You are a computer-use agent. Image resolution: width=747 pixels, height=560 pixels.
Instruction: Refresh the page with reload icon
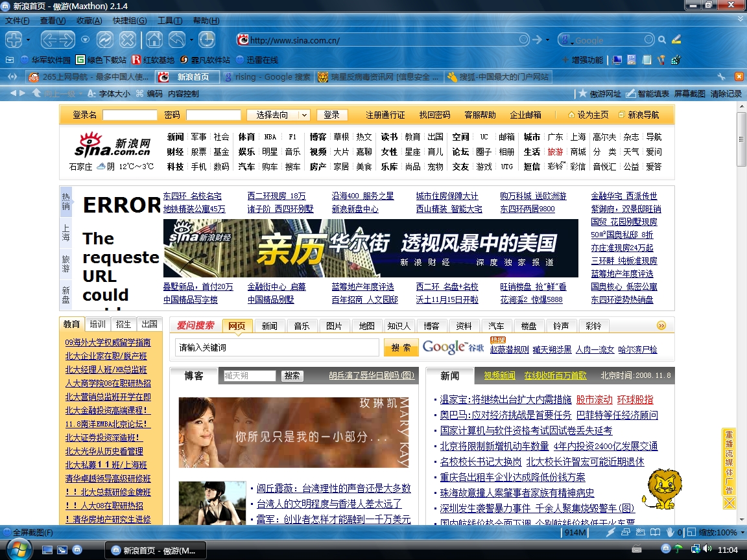point(105,40)
